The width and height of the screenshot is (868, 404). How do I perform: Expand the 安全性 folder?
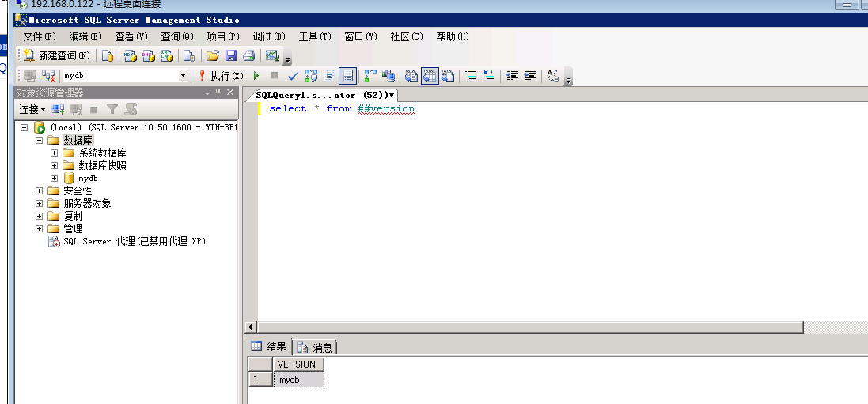point(40,191)
